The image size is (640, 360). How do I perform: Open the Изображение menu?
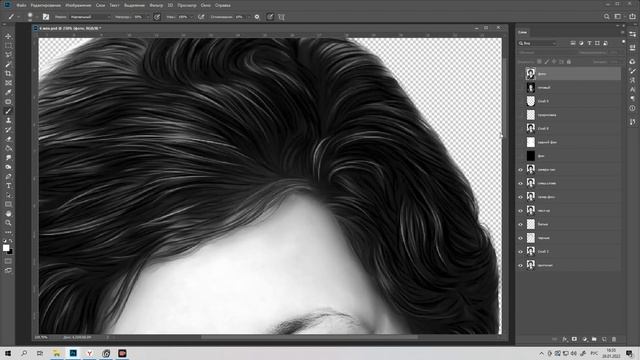coord(78,5)
